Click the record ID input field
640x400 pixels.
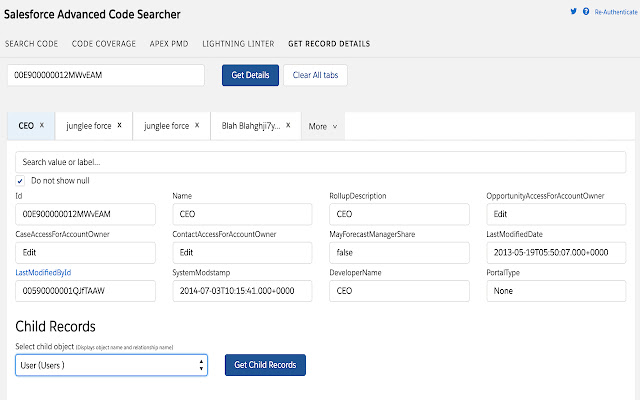pos(106,76)
